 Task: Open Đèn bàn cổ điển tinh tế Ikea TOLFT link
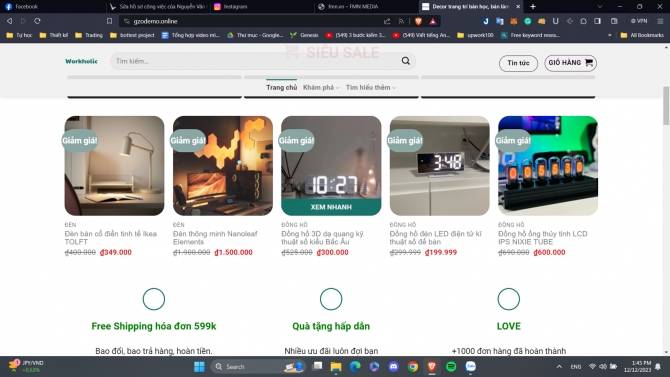point(110,238)
